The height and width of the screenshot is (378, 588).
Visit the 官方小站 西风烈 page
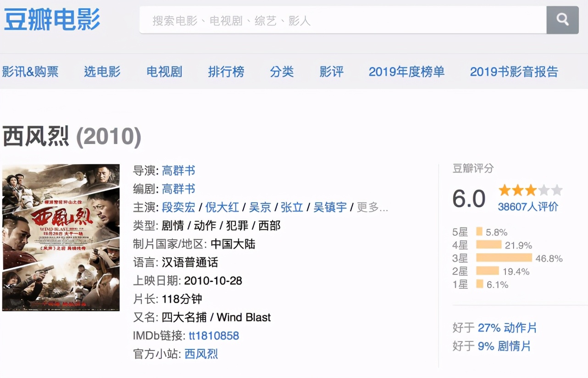coord(201,354)
